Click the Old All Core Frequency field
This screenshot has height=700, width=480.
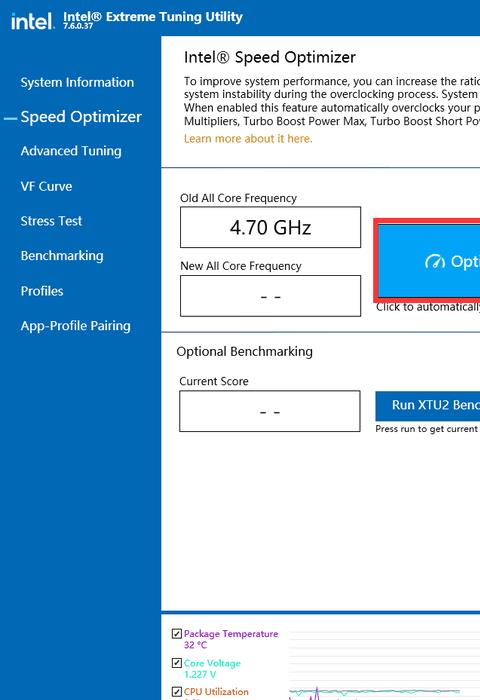tap(270, 227)
